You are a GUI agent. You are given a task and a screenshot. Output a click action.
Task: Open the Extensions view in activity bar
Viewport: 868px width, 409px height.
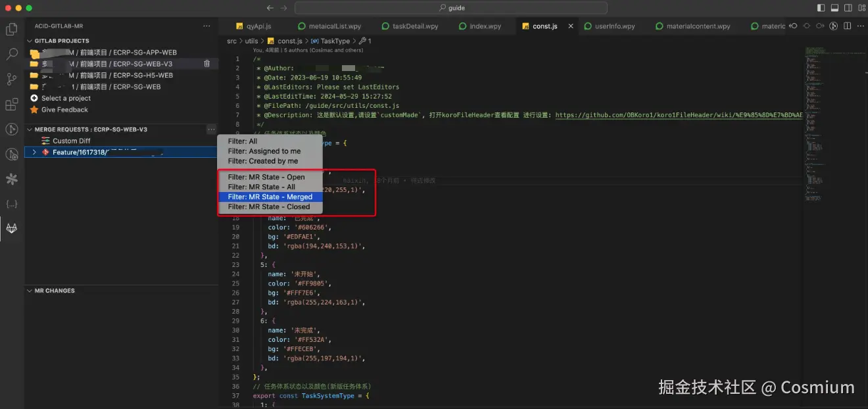point(11,105)
